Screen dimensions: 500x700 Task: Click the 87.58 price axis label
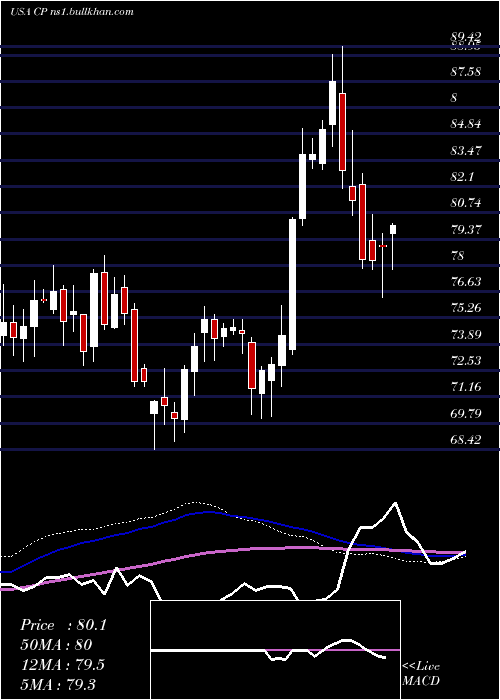[x=466, y=71]
